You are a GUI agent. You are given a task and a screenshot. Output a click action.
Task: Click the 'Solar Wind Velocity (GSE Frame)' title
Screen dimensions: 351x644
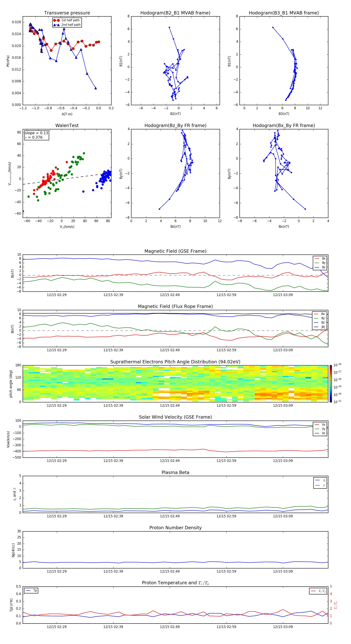175,417
